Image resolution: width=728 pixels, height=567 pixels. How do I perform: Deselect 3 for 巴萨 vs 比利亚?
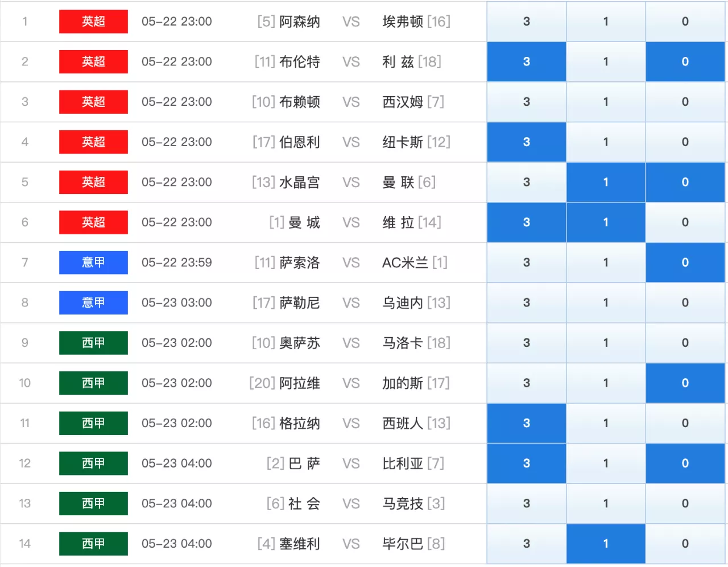[x=526, y=463]
